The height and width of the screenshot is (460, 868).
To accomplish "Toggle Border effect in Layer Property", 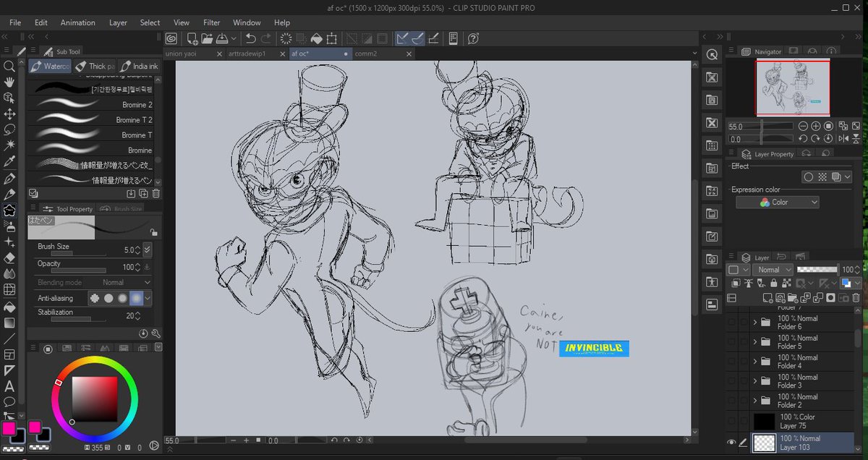I will click(x=810, y=176).
